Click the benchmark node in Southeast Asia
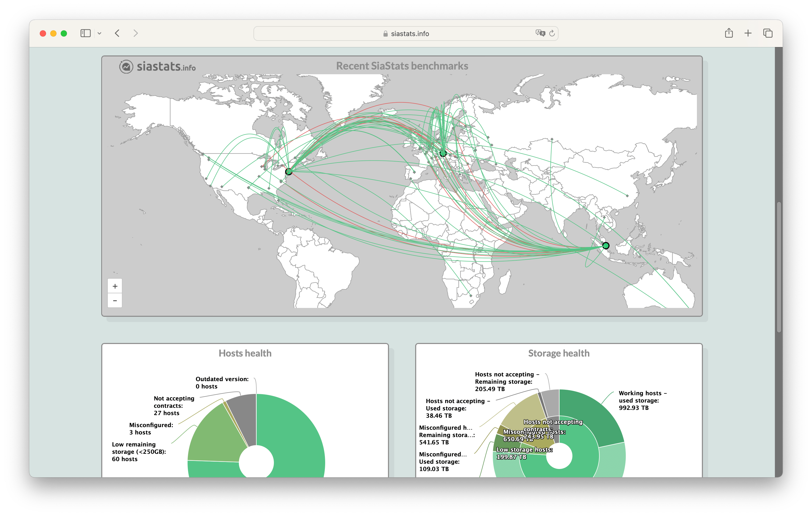 [x=606, y=245]
